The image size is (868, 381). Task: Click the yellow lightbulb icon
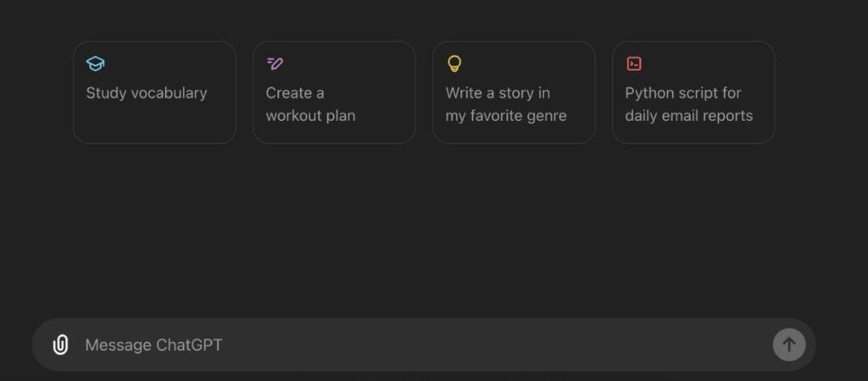(x=454, y=63)
